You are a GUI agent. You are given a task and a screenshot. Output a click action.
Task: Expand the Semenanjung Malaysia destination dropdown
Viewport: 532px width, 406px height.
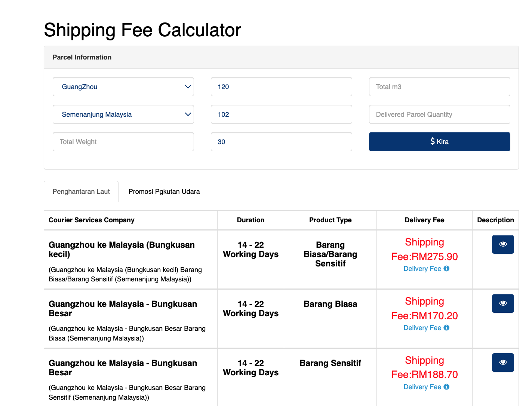[x=123, y=115]
